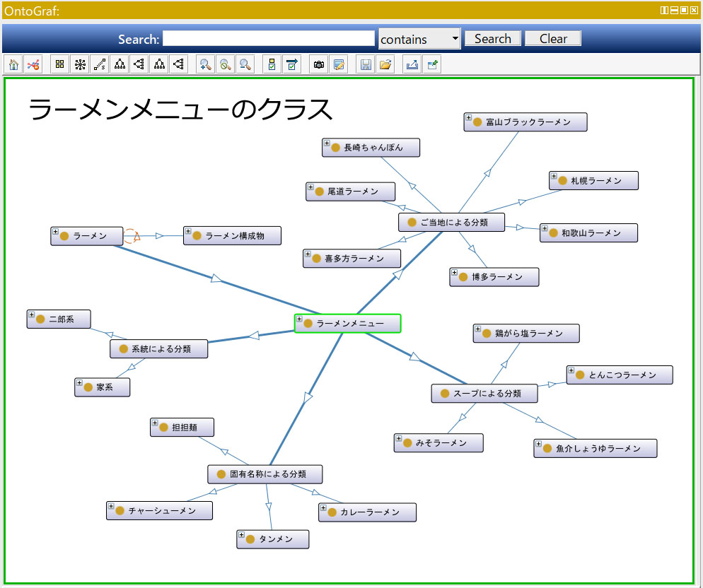Expand the 長崎ちゃんぽん node plus sign
The height and width of the screenshot is (588, 703).
pyautogui.click(x=327, y=143)
